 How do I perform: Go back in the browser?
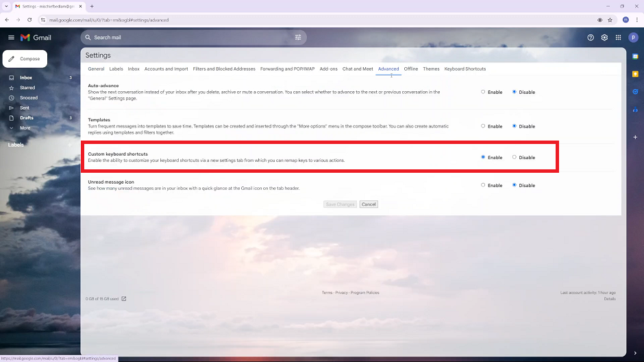click(x=7, y=20)
